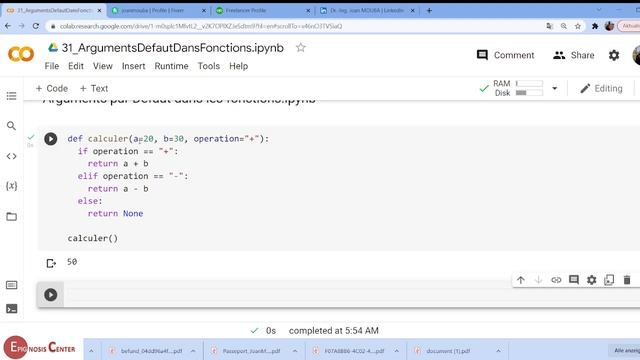The width and height of the screenshot is (640, 360).
Task: Delete cell trash icon
Action: [627, 280]
